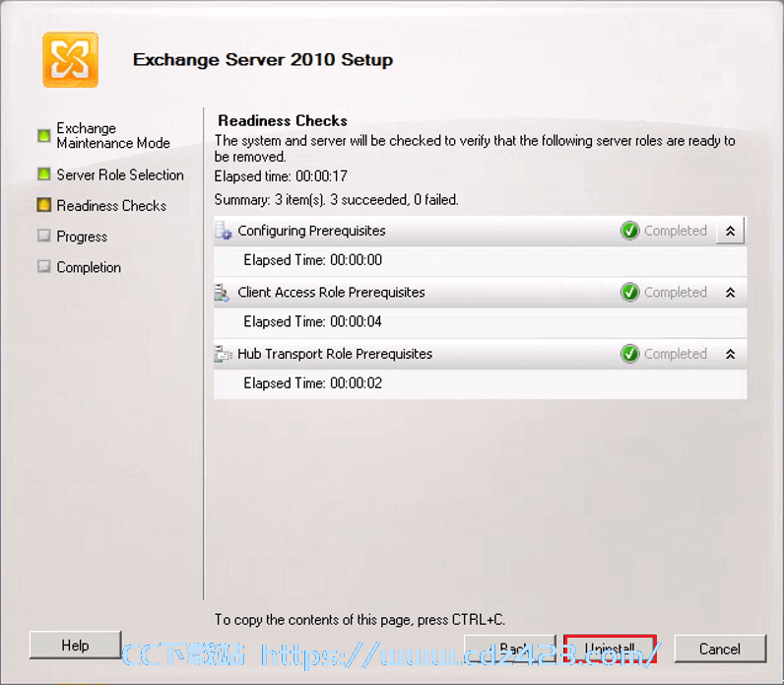784x685 pixels.
Task: Click green check beside Configuring Prerequisites status
Action: [x=630, y=231]
